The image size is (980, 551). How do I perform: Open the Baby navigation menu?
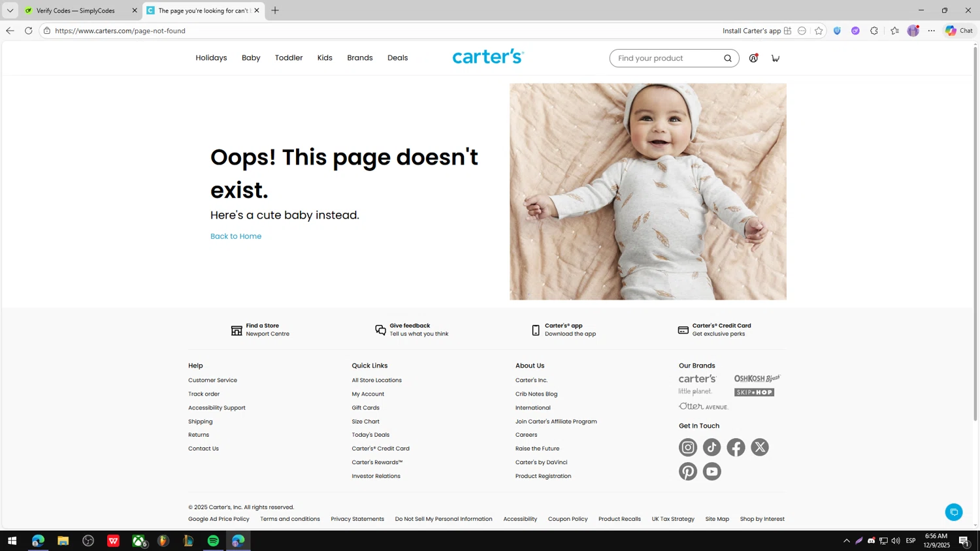coord(251,58)
